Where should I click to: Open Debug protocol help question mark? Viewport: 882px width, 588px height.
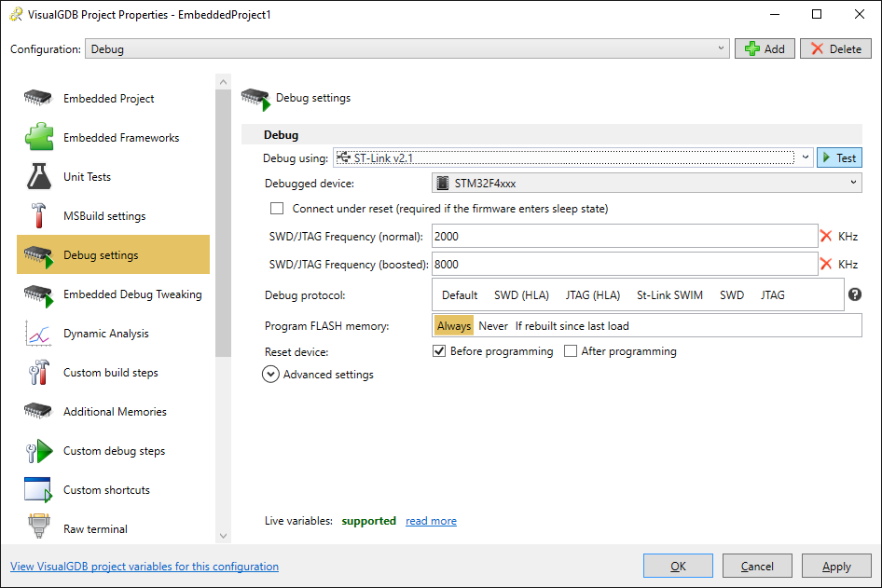click(855, 294)
